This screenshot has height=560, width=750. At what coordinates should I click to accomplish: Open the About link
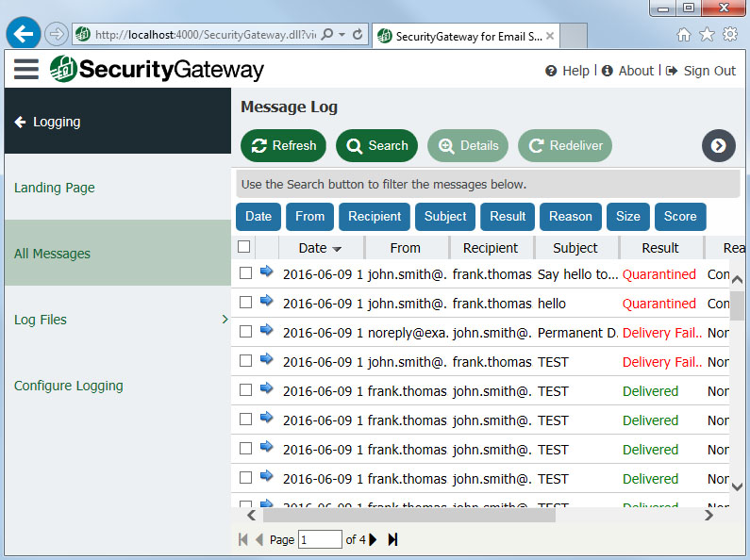(627, 71)
